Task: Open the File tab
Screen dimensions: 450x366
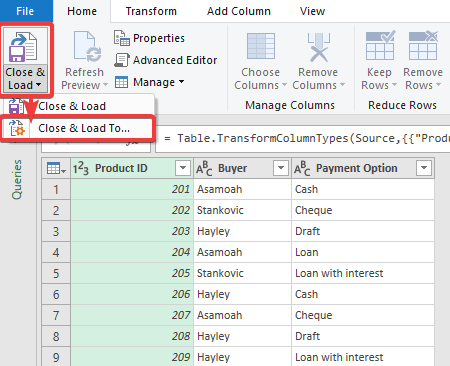Action: click(25, 11)
